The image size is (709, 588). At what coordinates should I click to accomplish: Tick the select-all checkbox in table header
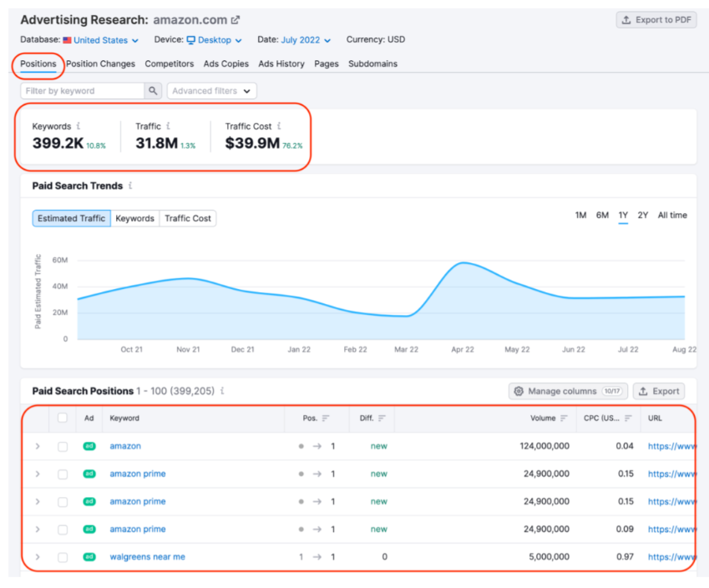(x=63, y=418)
